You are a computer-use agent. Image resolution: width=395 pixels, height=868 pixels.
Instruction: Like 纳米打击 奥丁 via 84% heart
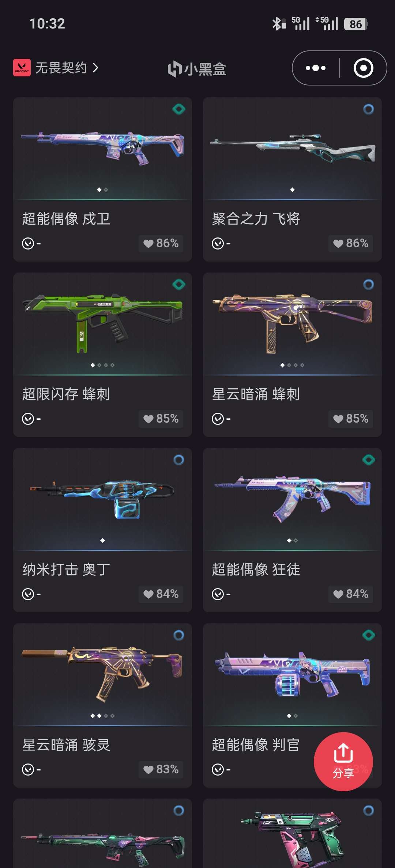pyautogui.click(x=161, y=594)
